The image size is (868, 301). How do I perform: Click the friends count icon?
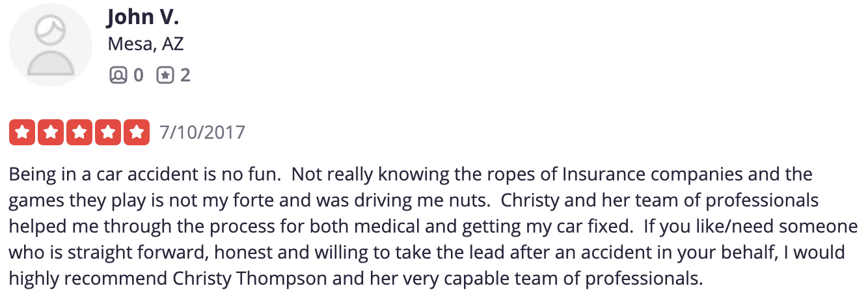(x=118, y=76)
